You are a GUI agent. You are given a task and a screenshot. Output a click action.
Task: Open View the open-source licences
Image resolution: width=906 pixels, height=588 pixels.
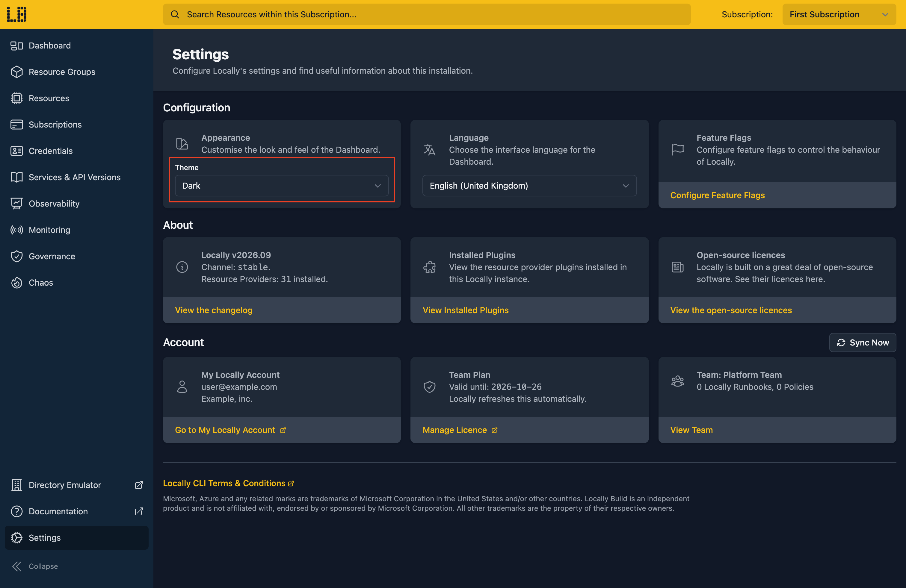[731, 310]
